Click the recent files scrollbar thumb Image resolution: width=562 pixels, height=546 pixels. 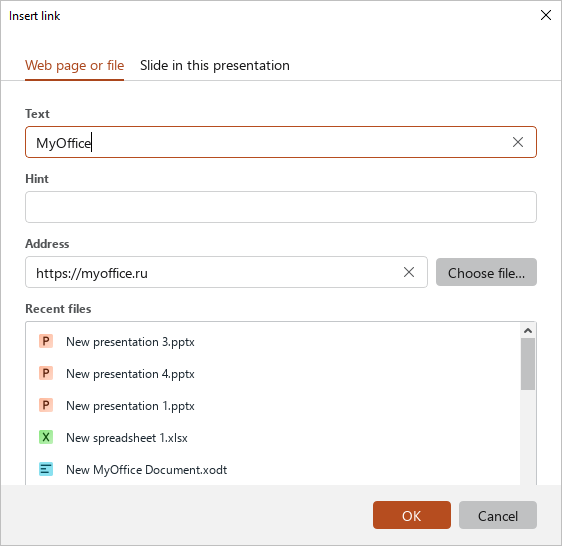click(x=528, y=364)
